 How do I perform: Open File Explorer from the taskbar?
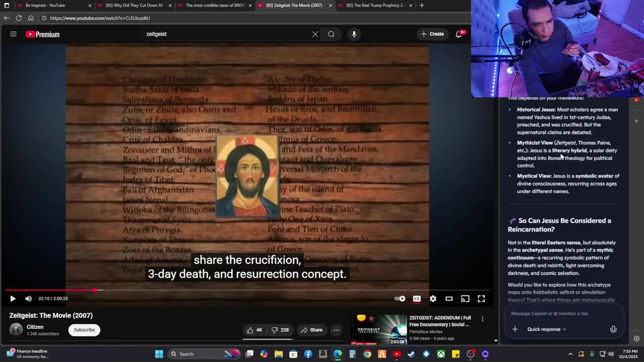pos(279,354)
